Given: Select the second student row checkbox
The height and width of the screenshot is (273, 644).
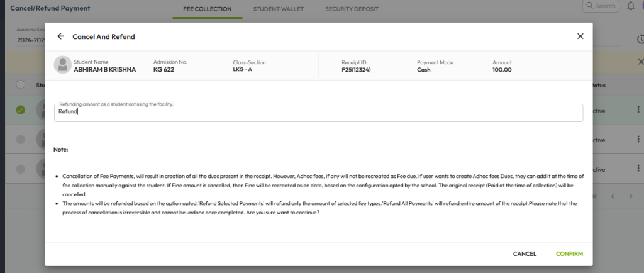Looking at the screenshot, I should click(x=20, y=140).
